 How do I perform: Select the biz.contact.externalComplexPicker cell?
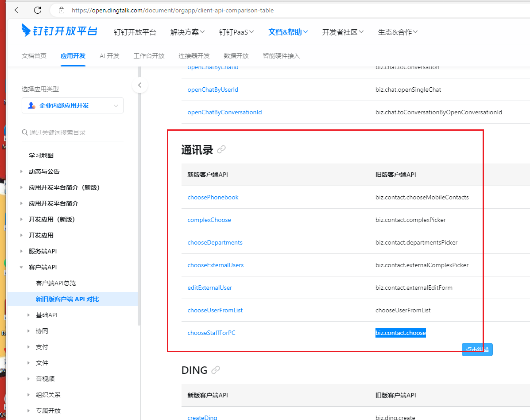[422, 265]
